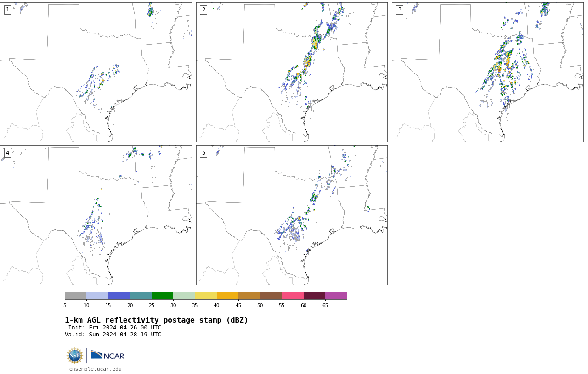Click the member label box numbered 1
Screen dimensions: 588x374
[7, 10]
